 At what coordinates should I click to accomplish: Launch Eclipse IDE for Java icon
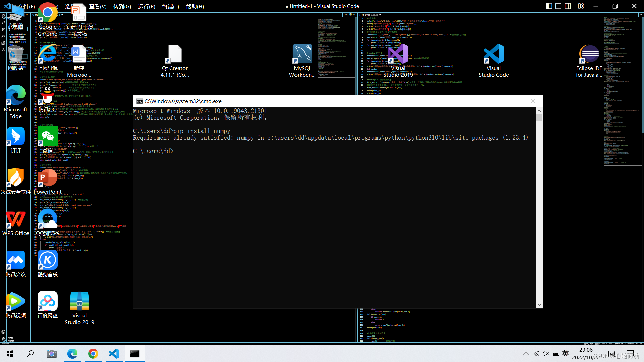click(x=589, y=54)
